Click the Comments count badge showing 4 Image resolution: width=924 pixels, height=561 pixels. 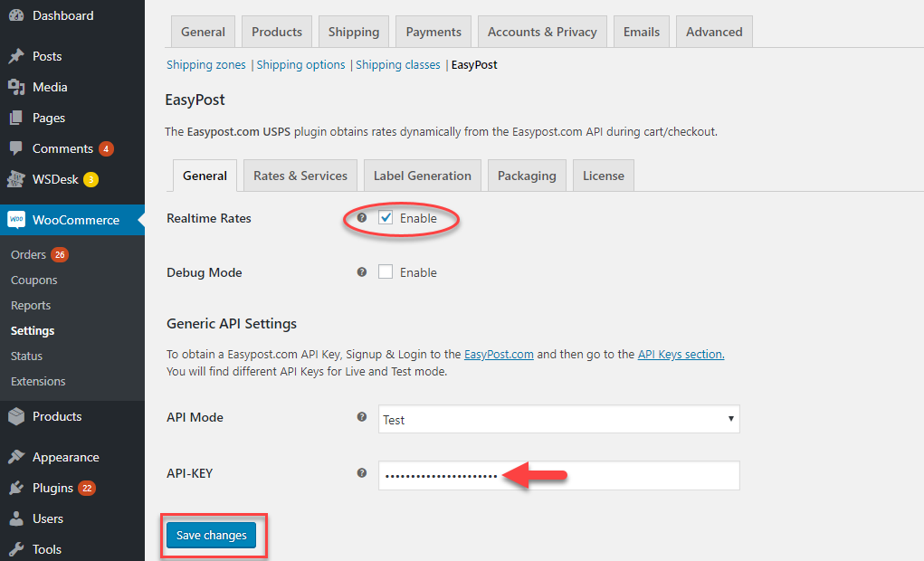tap(106, 149)
